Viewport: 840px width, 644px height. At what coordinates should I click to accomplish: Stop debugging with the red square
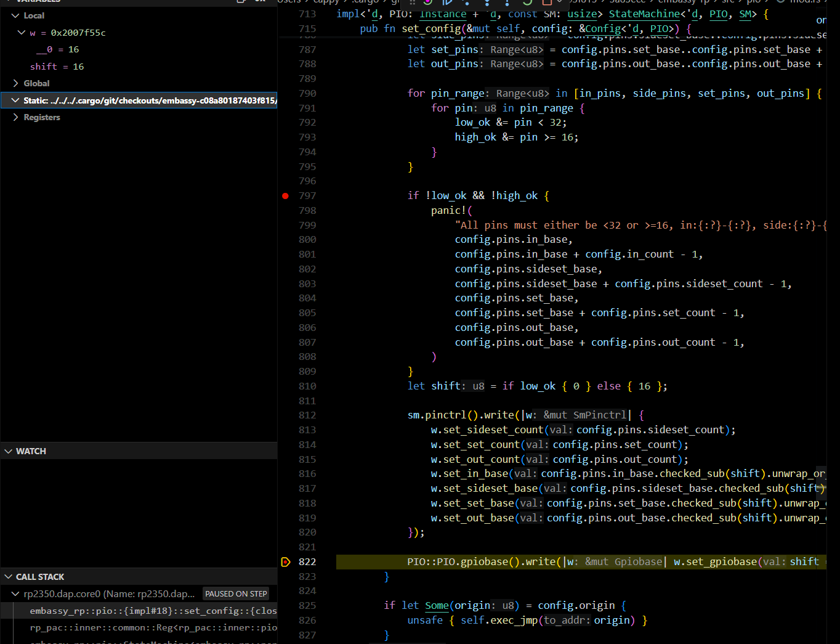tap(546, 2)
